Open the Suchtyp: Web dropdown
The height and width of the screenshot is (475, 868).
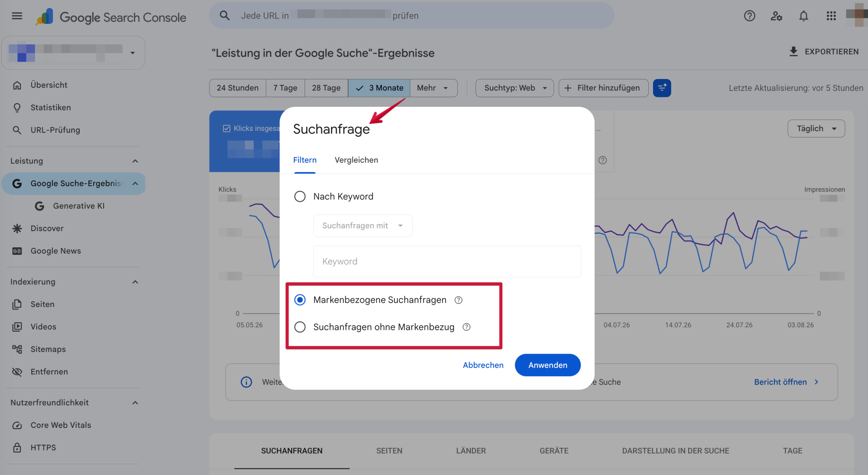pyautogui.click(x=515, y=88)
